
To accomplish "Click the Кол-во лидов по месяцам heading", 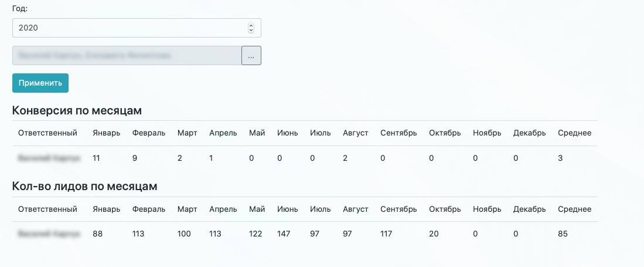I will pos(85,187).
